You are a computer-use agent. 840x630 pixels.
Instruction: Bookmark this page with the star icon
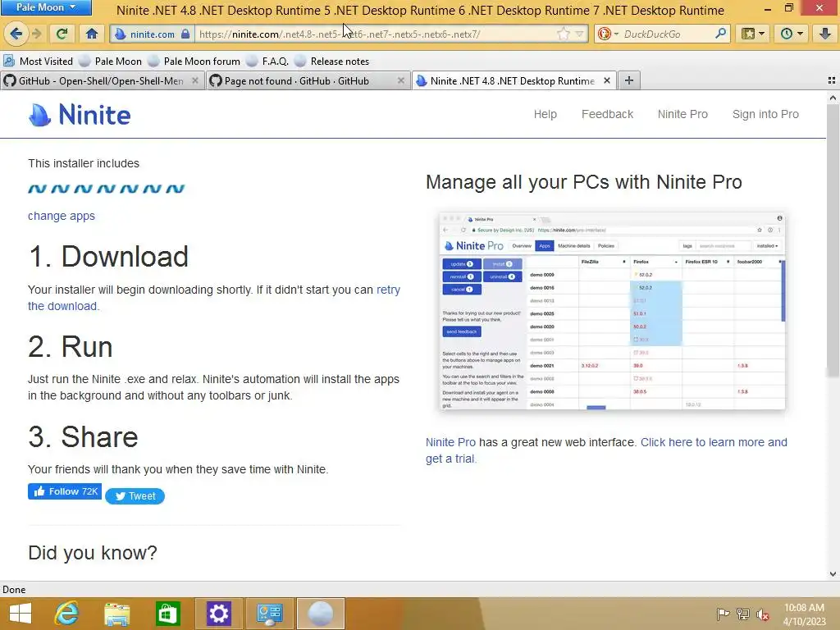pos(563,34)
